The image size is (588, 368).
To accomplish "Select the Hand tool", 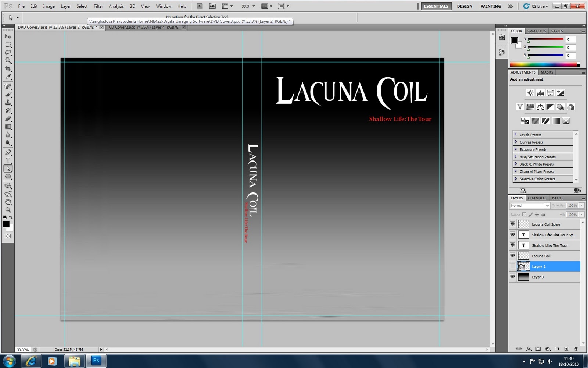I will 8,202.
